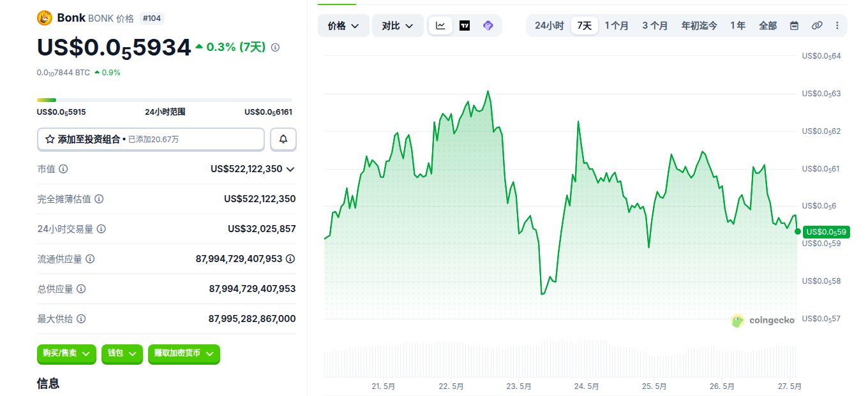Switch to TradingView chart icon
This screenshot has height=396, width=868.
pyautogui.click(x=465, y=26)
